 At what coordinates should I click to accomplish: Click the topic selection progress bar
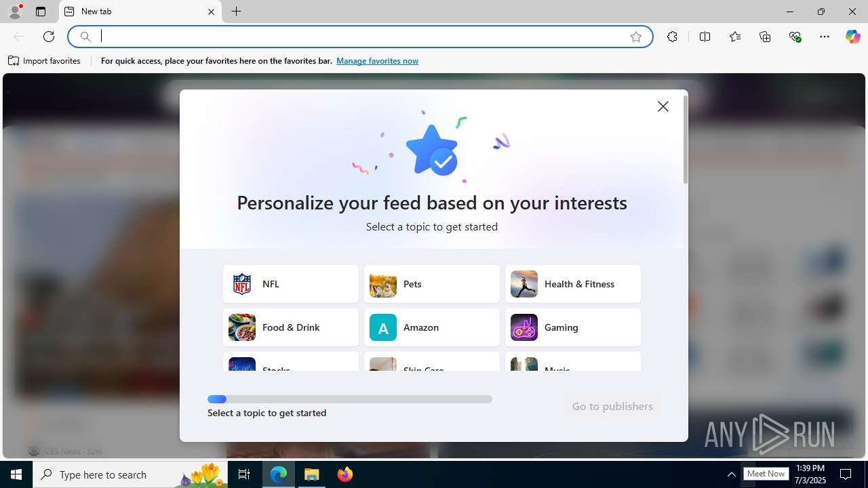350,399
